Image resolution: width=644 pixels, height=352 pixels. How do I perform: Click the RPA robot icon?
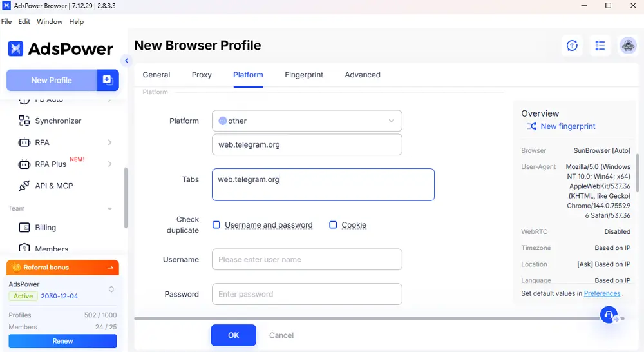pyautogui.click(x=24, y=142)
